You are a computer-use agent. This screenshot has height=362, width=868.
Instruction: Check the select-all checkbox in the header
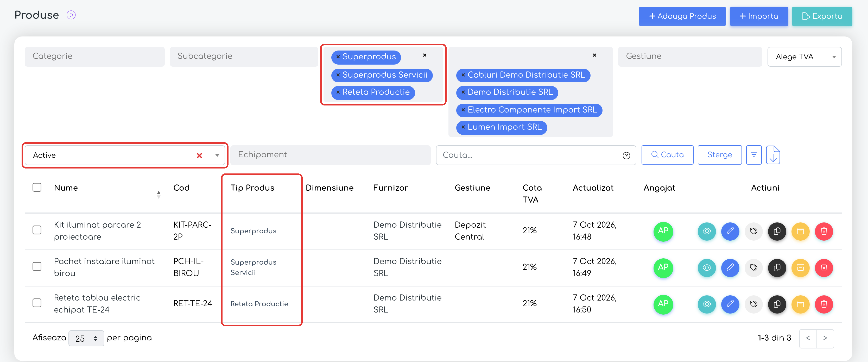pyautogui.click(x=37, y=188)
